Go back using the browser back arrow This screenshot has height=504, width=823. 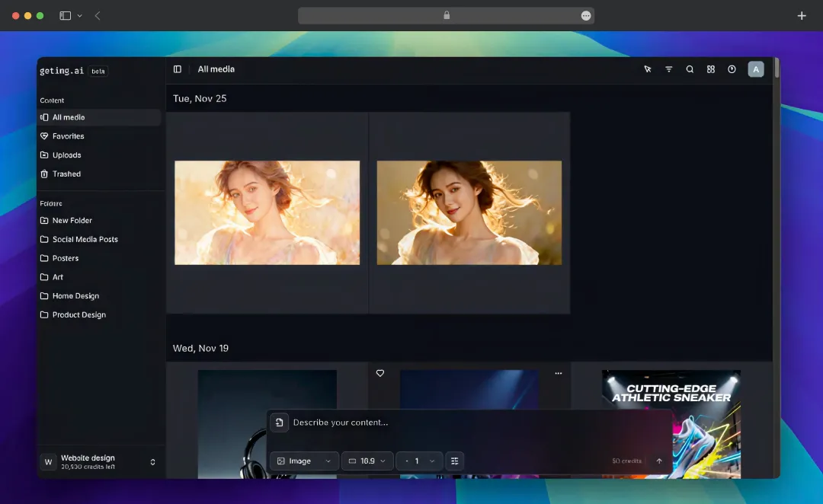point(98,16)
